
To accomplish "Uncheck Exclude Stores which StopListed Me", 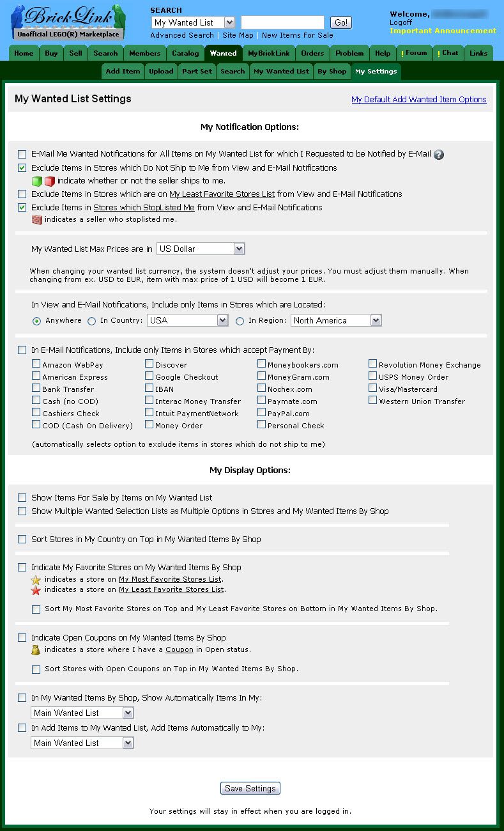I will pos(22,208).
